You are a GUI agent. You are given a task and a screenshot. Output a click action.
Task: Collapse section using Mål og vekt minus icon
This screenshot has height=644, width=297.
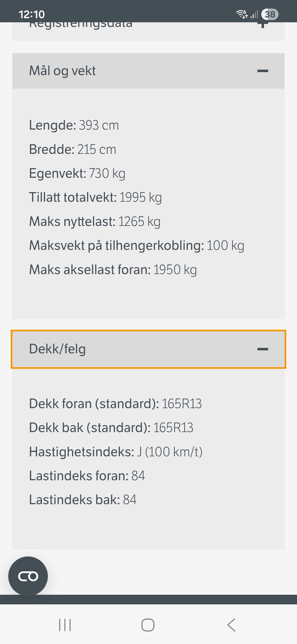click(262, 71)
